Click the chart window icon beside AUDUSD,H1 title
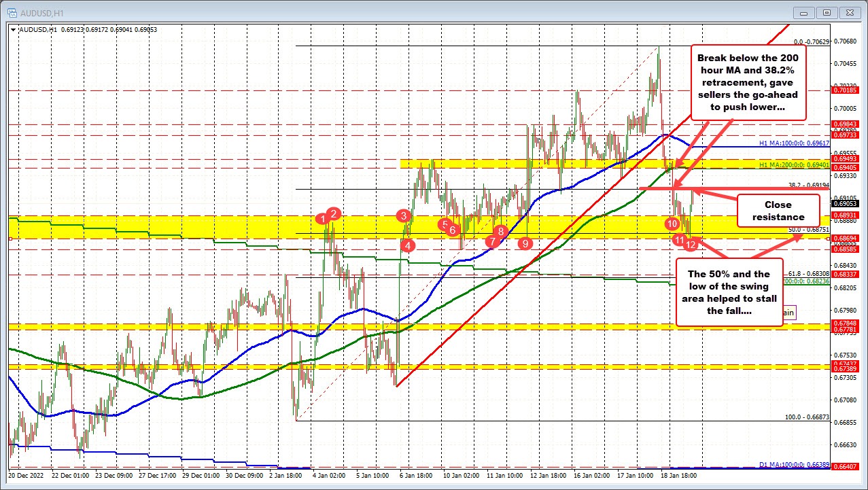This screenshot has height=490, width=868. point(13,12)
